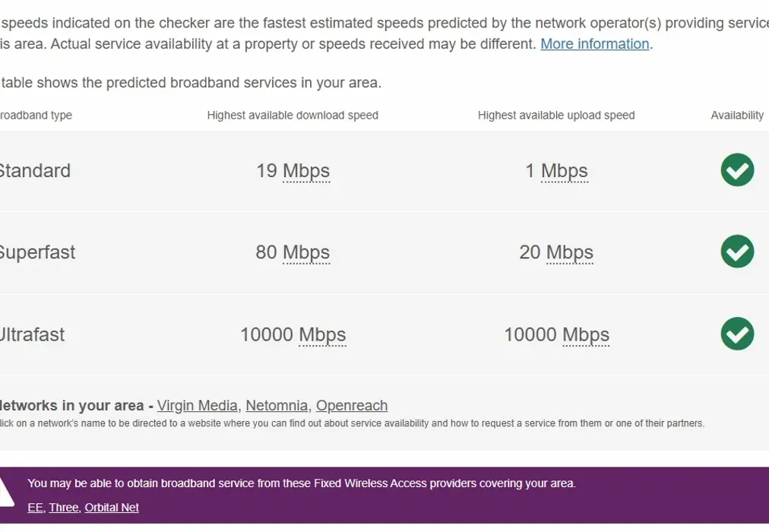Click the '10000 Mbps' Ultrafast upload speed value
Screen dimensions: 769x532
pyautogui.click(x=556, y=334)
